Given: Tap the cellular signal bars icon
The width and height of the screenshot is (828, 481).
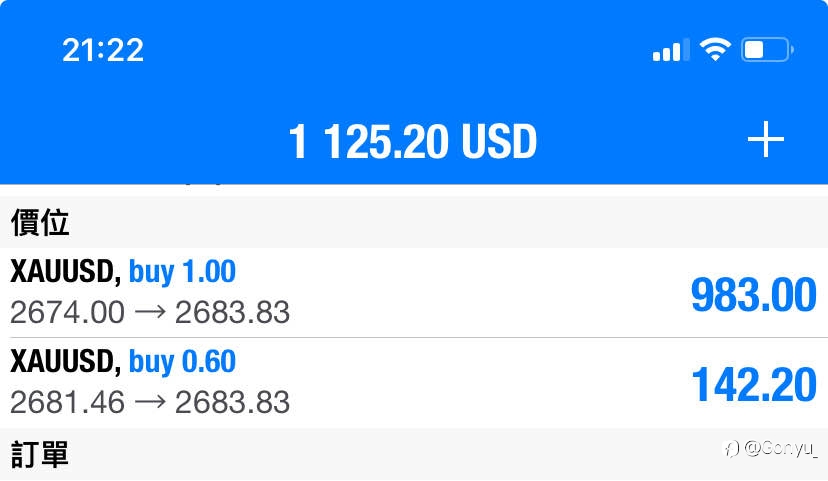Looking at the screenshot, I should coord(671,50).
